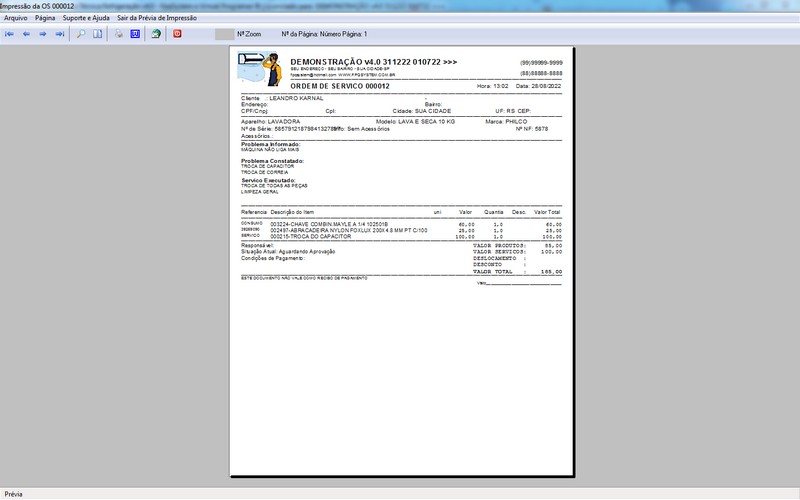Select the magnifier zoom tool
The width and height of the screenshot is (800, 500).
click(81, 34)
